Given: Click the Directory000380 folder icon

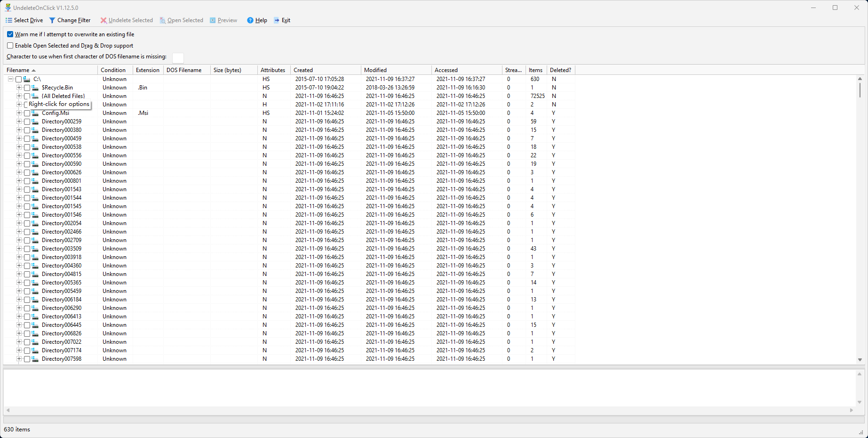Looking at the screenshot, I should [35, 130].
